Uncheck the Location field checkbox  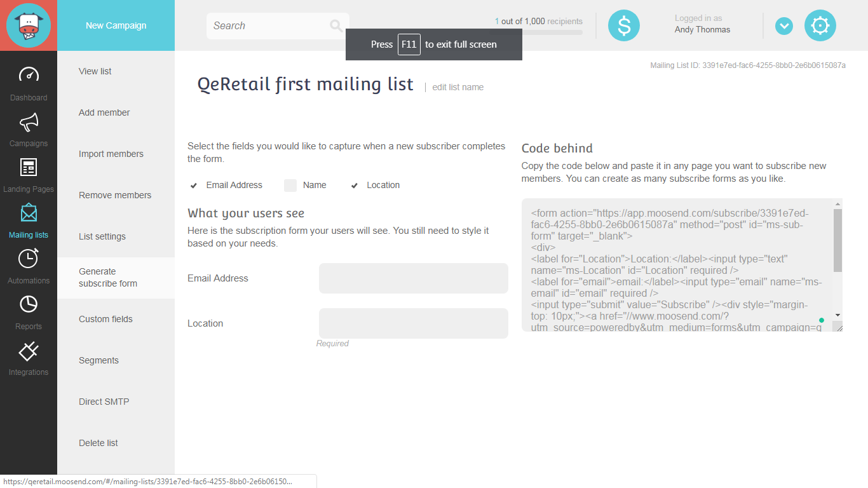pos(355,186)
